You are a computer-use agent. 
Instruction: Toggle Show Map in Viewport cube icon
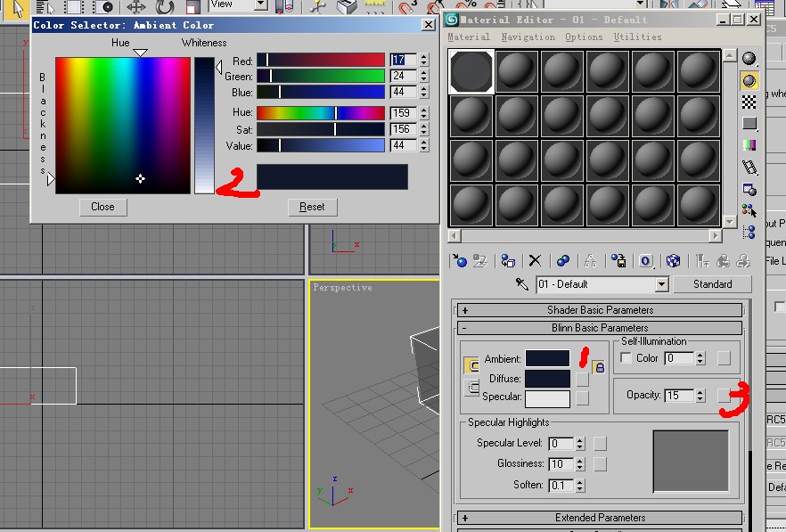673,260
